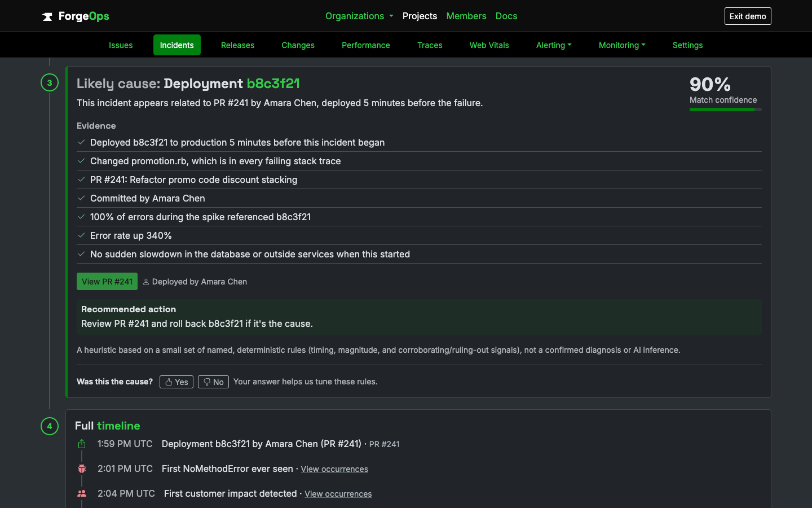Click the 90% match confidence value
The height and width of the screenshot is (508, 812).
pos(710,85)
